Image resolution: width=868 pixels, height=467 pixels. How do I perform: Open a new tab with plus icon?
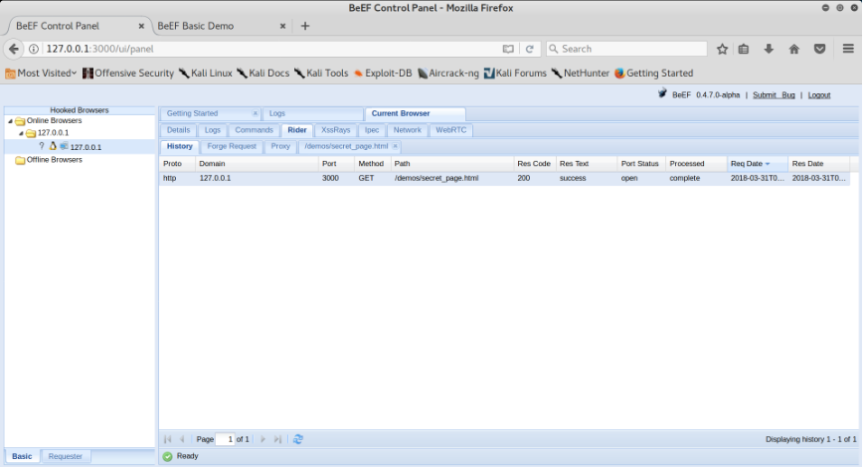tap(305, 26)
